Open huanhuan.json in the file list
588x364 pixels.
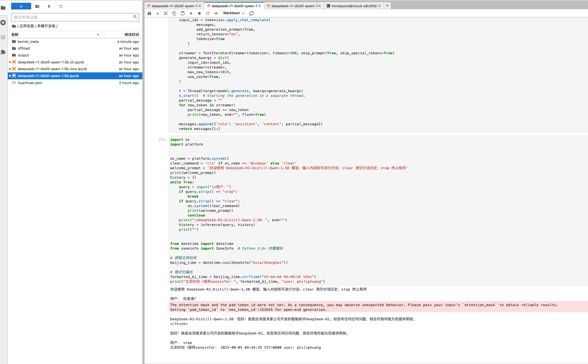[x=30, y=83]
